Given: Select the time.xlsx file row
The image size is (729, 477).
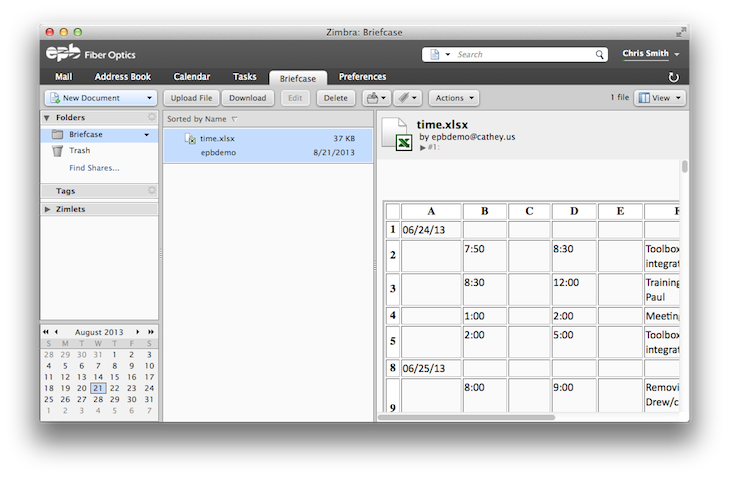Looking at the screenshot, I should pyautogui.click(x=268, y=145).
